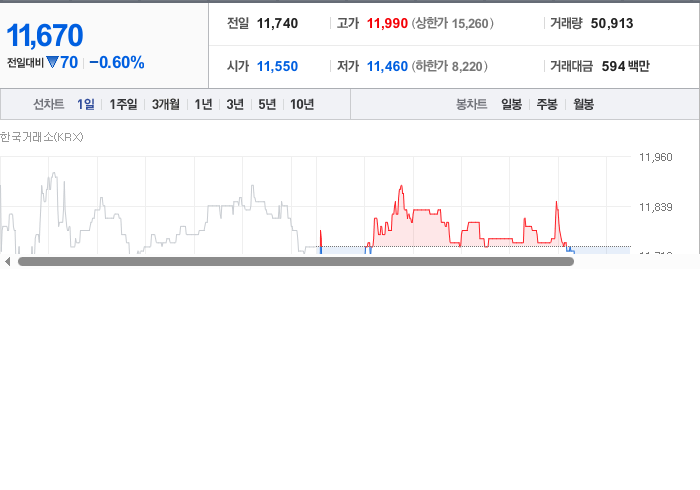Click the low price value 11,460

pyautogui.click(x=387, y=66)
